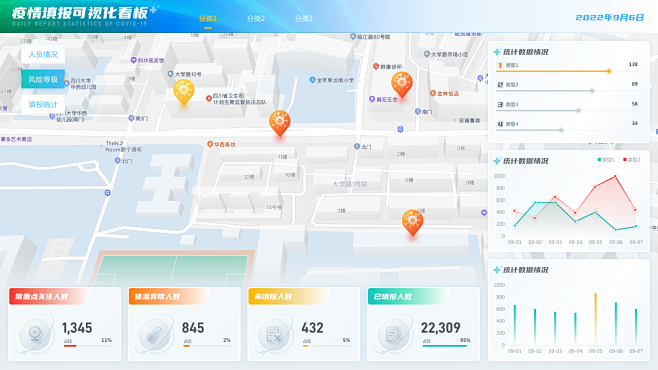This screenshot has height=370, width=658.
Task: Click the value 22,309
Action: tap(441, 328)
